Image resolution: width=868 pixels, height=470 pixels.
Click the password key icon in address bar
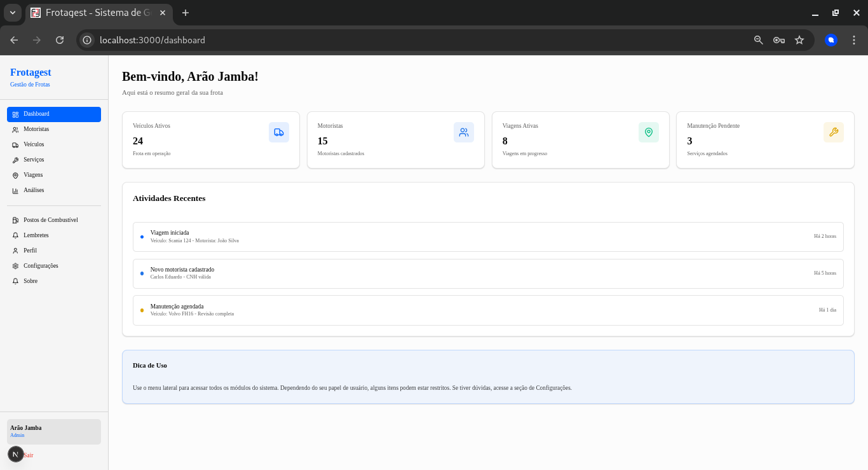[x=779, y=40]
